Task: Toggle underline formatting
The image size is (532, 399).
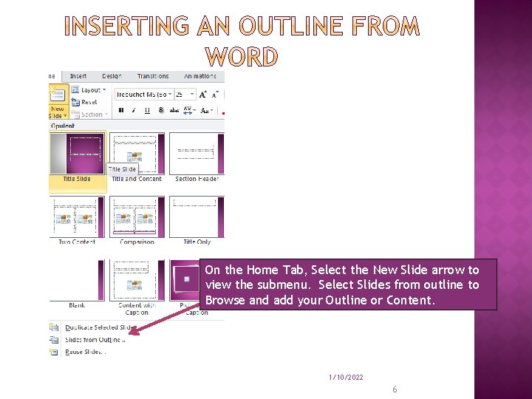Action: [147, 110]
